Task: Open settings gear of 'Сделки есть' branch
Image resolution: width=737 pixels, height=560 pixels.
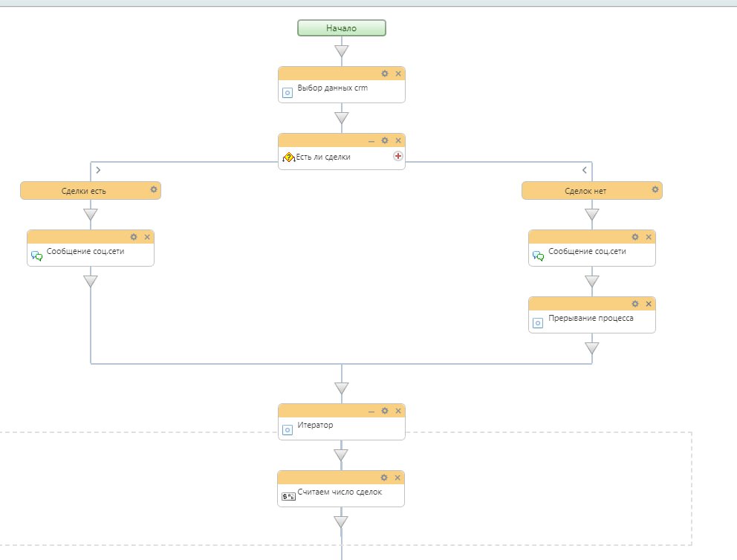Action: click(x=154, y=189)
